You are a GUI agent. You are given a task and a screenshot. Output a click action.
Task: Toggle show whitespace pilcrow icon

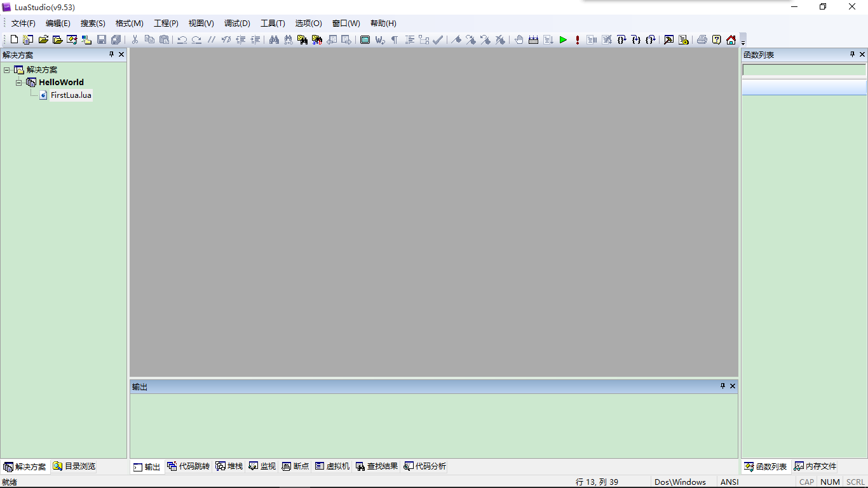(394, 39)
